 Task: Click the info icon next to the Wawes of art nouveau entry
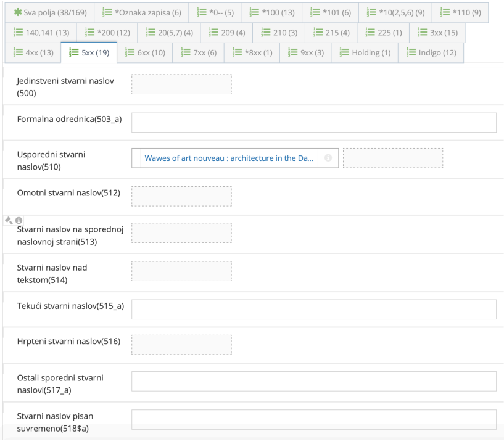coord(327,158)
